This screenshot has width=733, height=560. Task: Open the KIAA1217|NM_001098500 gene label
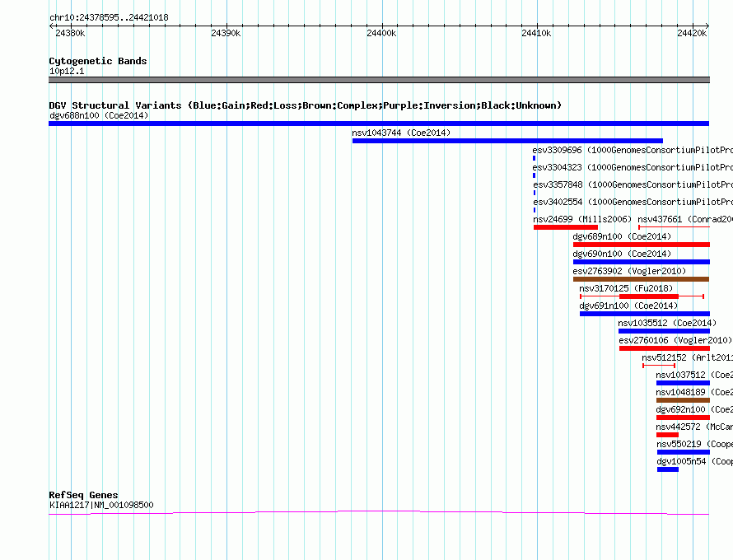[101, 505]
